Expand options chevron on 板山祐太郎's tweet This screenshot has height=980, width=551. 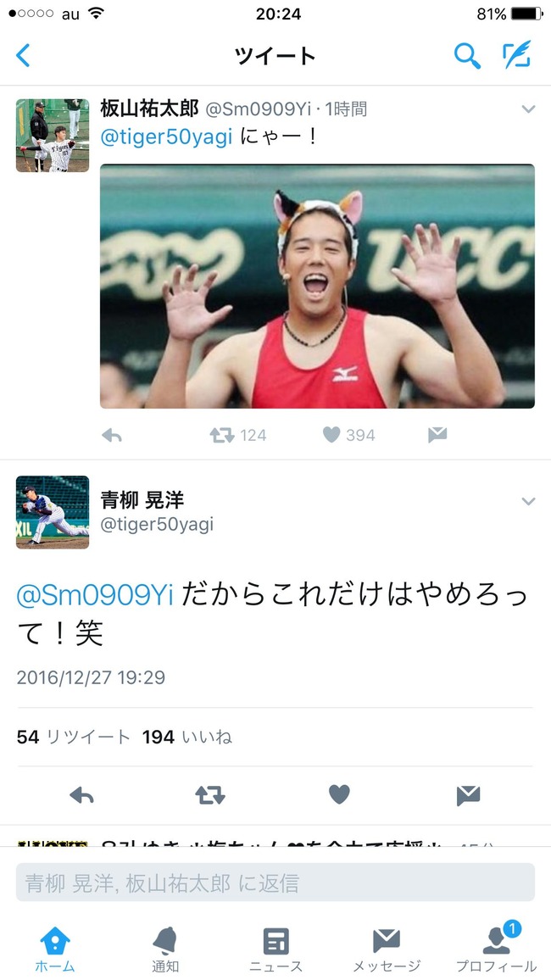point(528,109)
